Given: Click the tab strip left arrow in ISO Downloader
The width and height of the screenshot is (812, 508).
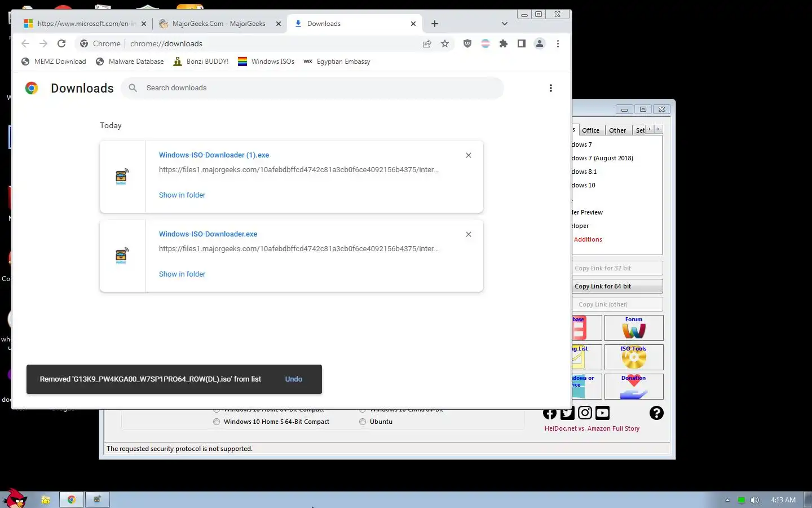Looking at the screenshot, I should (x=650, y=129).
